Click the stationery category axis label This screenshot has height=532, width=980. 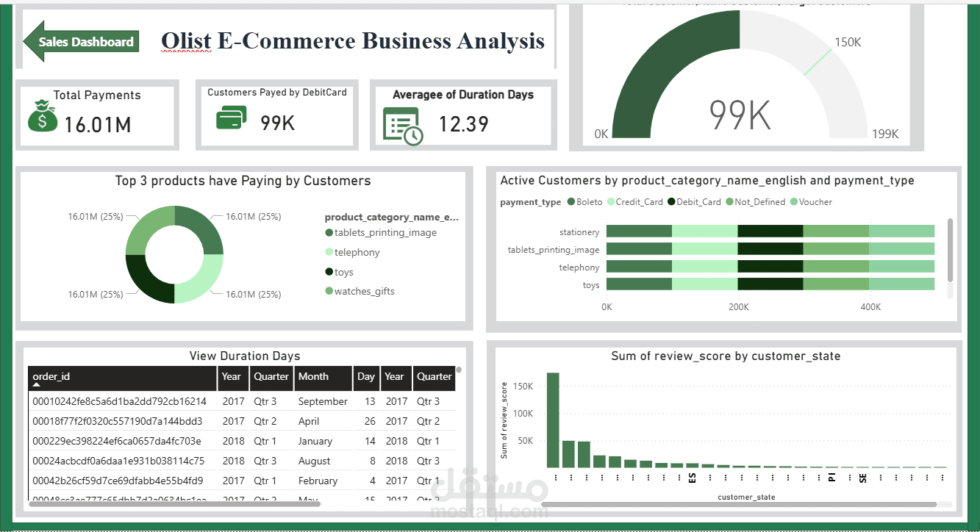pos(579,232)
